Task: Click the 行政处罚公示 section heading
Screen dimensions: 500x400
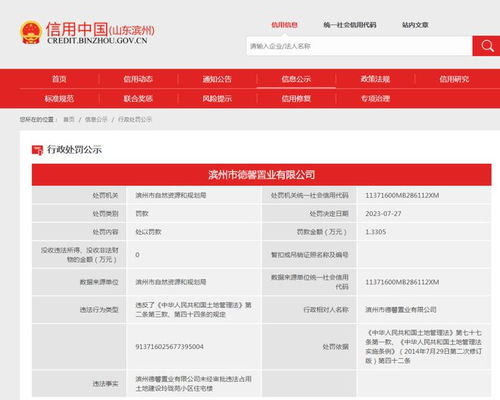Action: [x=74, y=150]
